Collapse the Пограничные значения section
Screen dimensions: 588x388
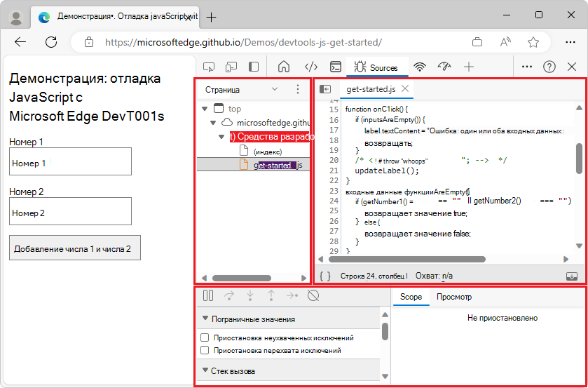(205, 319)
